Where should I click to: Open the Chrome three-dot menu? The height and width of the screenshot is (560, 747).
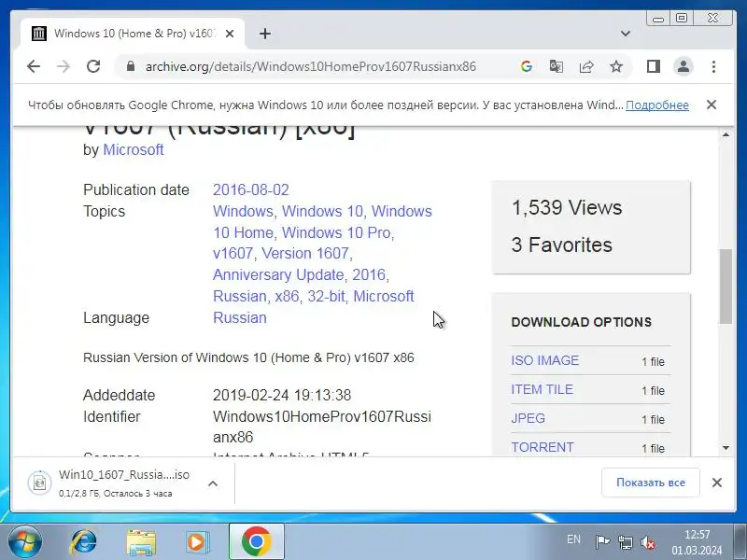tap(713, 66)
